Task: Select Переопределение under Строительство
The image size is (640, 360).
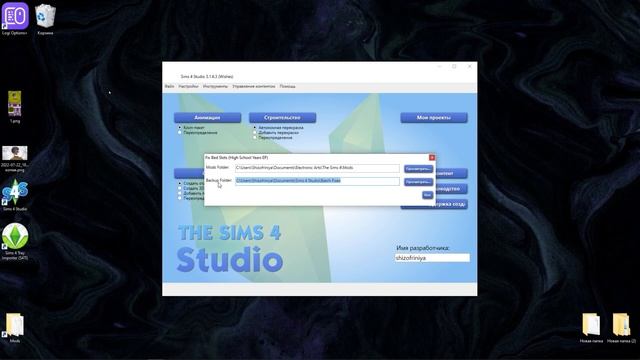Action: (x=255, y=138)
